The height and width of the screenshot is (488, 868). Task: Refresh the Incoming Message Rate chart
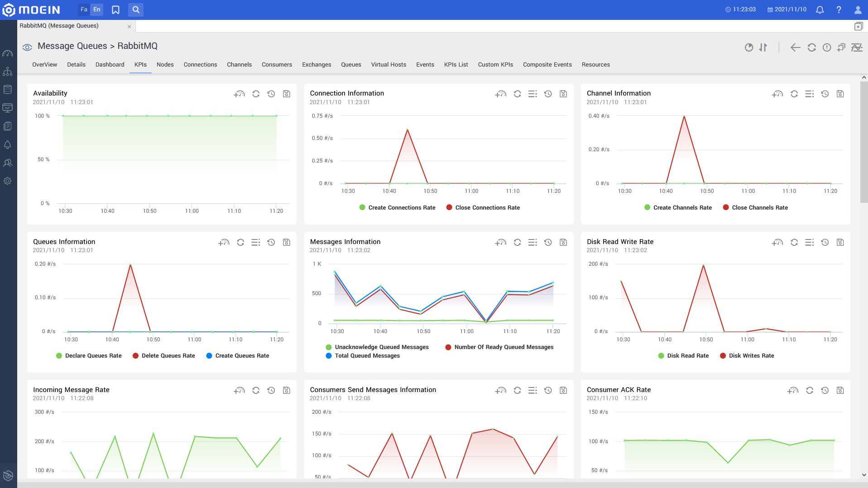[x=256, y=390]
